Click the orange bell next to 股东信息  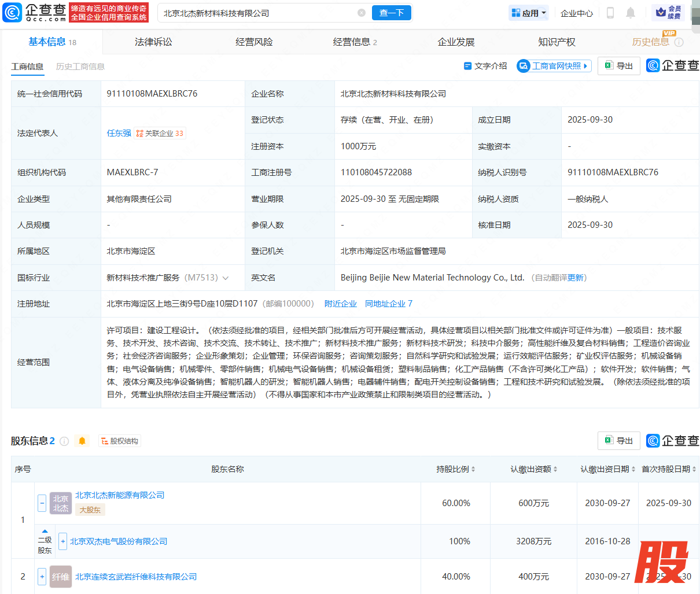click(x=82, y=441)
